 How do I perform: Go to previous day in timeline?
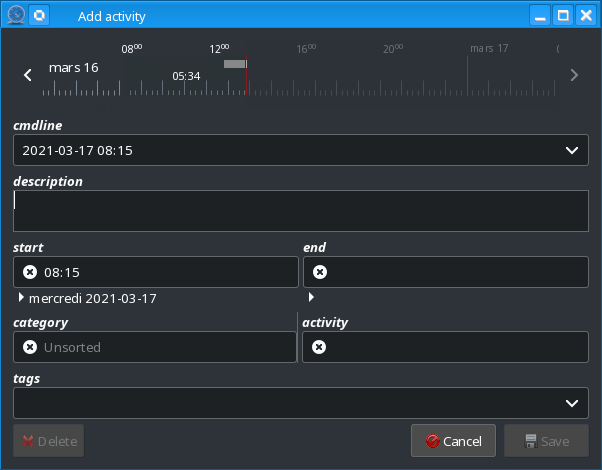coord(28,75)
